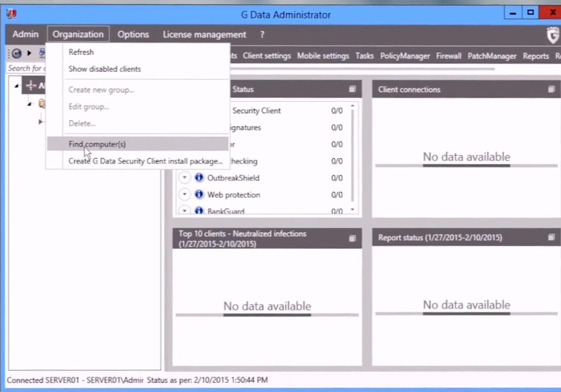Click the OutbreakShield label

pyautogui.click(x=233, y=178)
